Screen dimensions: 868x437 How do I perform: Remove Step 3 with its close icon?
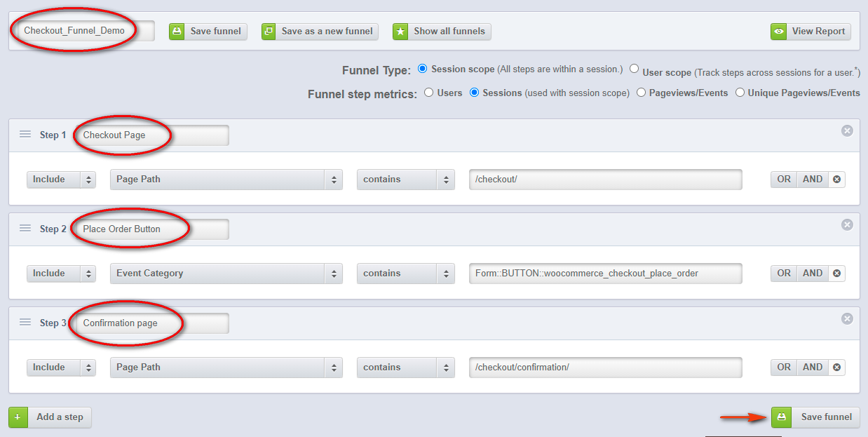pos(847,318)
